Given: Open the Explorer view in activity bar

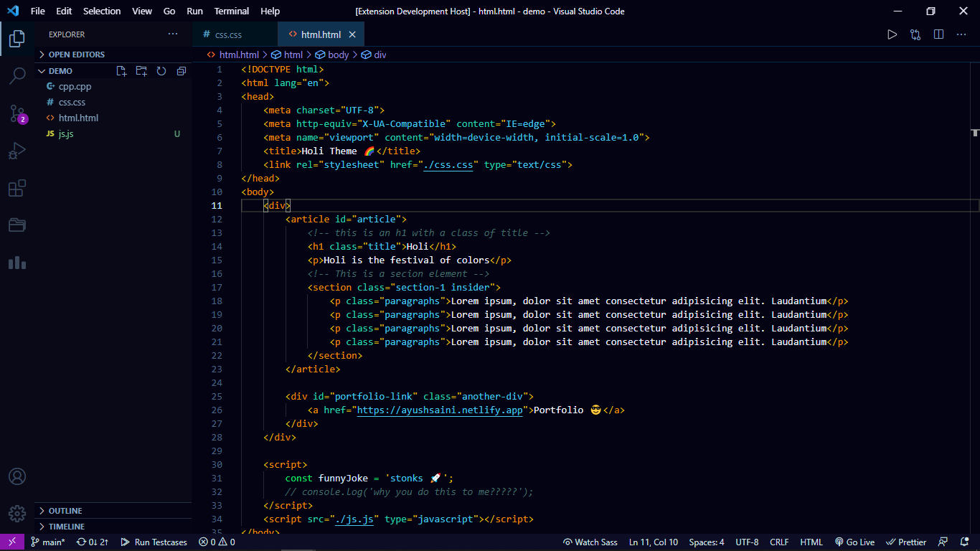Looking at the screenshot, I should [17, 38].
